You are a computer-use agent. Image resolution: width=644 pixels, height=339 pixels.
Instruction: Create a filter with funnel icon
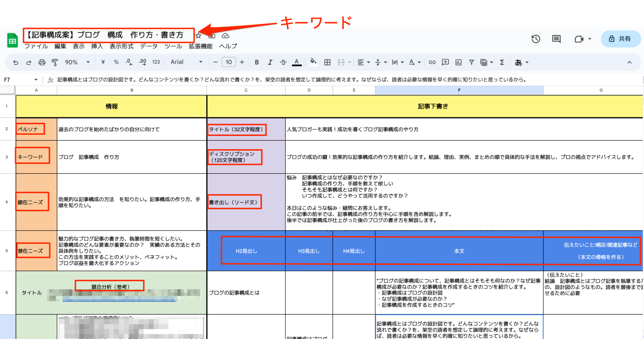[472, 62]
